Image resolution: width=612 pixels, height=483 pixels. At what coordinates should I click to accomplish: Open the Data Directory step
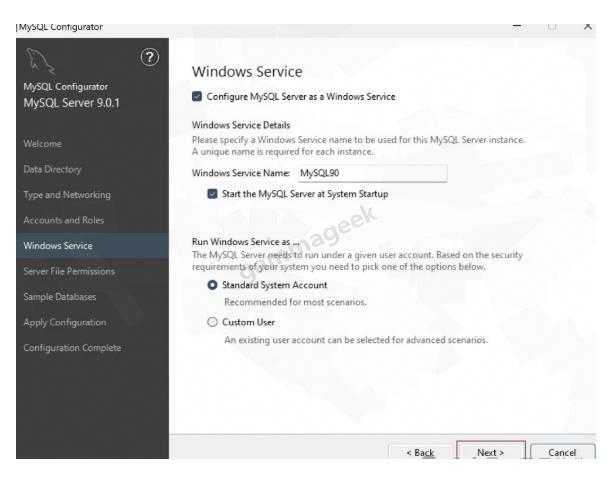point(52,169)
